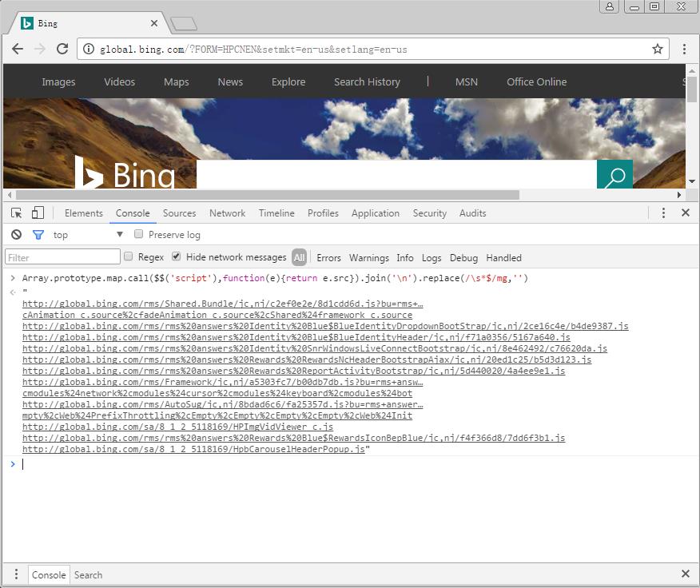This screenshot has height=588, width=700.
Task: Open Images in Bing navigation
Action: coord(58,81)
